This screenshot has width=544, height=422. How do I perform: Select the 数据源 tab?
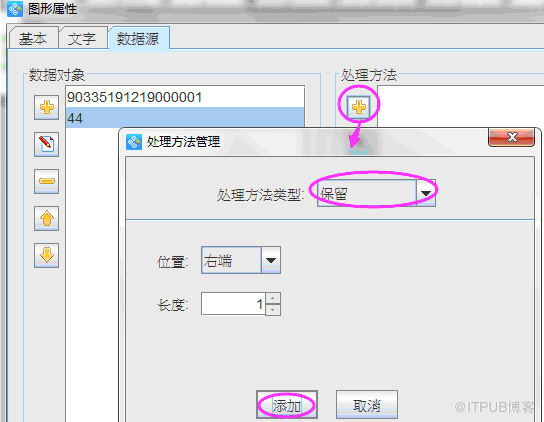(138, 38)
